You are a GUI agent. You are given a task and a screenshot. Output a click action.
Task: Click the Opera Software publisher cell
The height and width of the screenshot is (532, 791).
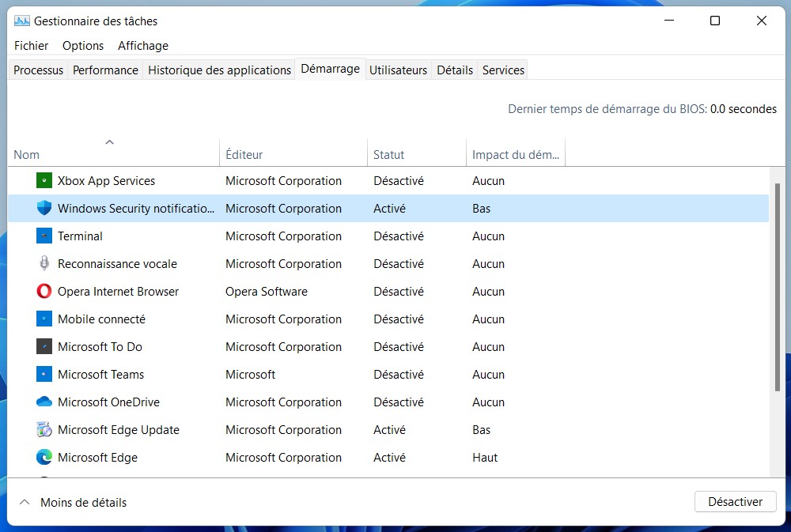click(267, 292)
